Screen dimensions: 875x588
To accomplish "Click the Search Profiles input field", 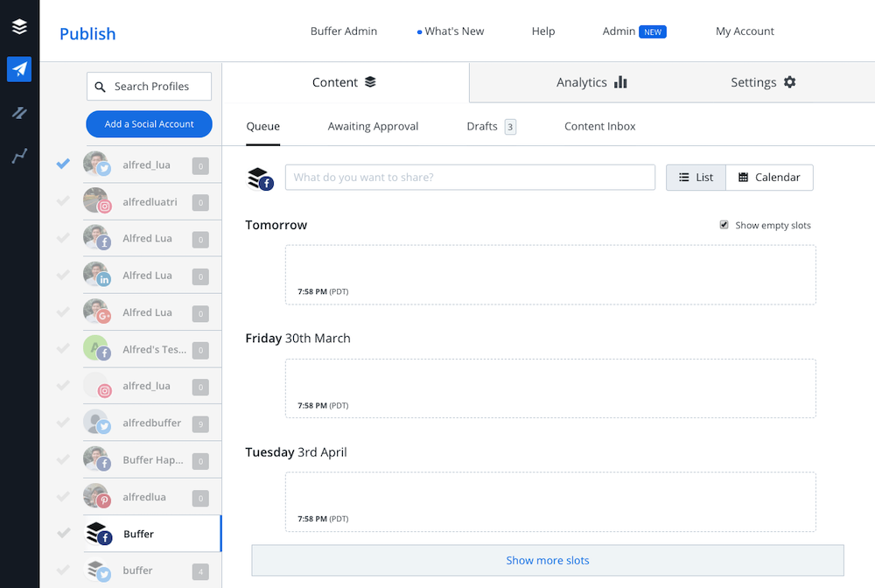I will point(149,87).
